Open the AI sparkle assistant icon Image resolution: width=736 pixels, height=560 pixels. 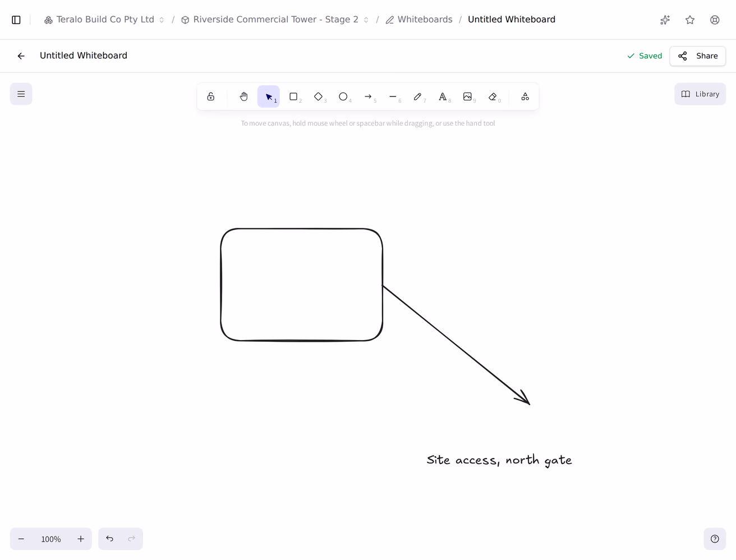[665, 20]
